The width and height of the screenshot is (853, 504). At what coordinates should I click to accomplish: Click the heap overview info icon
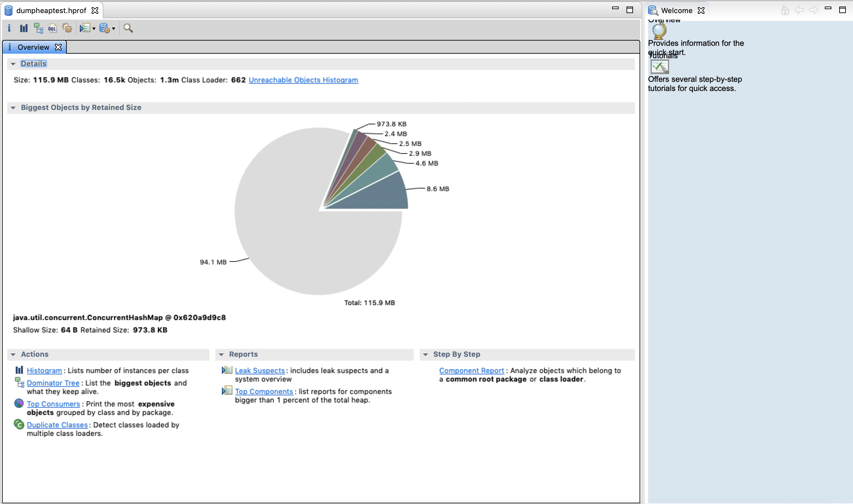(x=9, y=28)
